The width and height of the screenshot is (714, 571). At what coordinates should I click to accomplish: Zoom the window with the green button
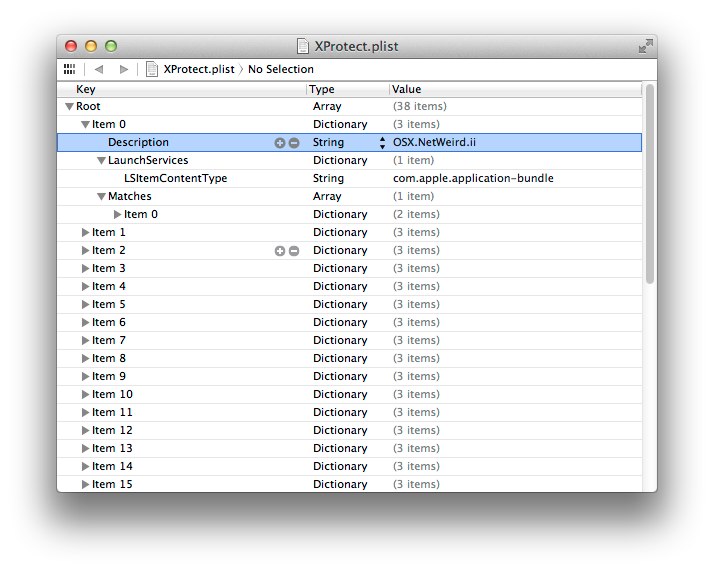tap(111, 46)
